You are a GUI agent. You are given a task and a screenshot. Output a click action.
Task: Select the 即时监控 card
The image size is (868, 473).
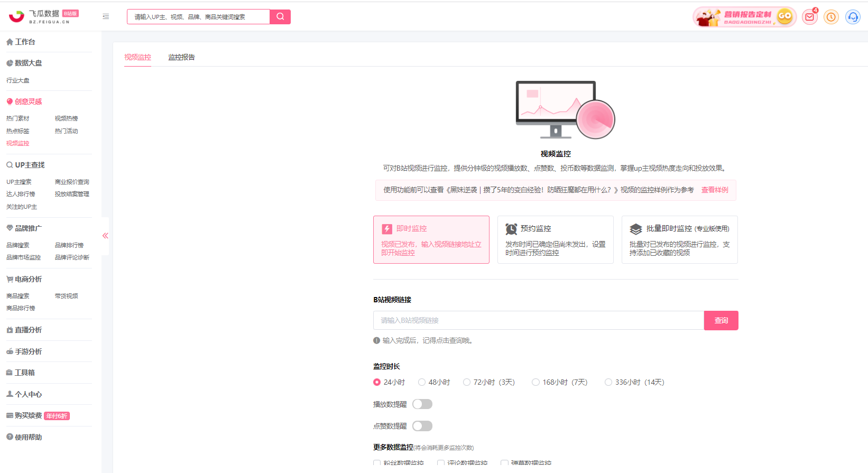pyautogui.click(x=431, y=239)
